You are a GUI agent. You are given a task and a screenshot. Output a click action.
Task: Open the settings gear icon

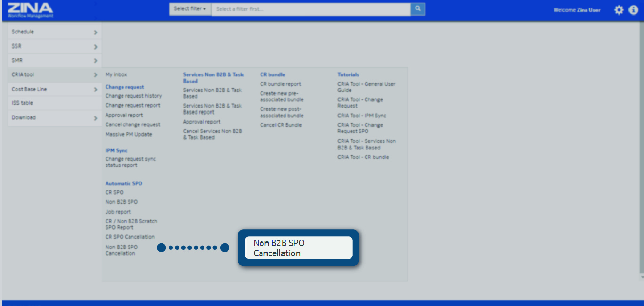(x=619, y=10)
